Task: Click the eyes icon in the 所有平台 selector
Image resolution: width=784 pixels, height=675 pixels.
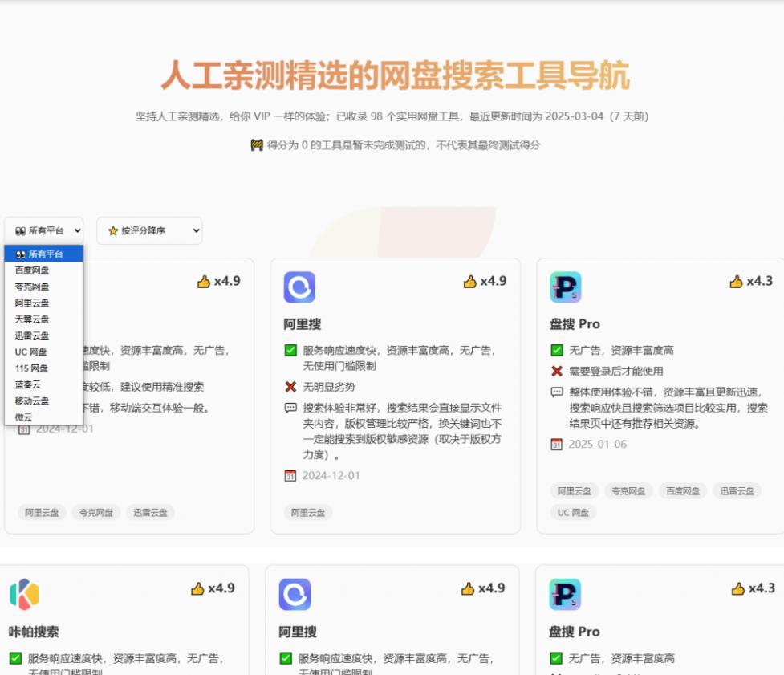Action: (x=21, y=230)
